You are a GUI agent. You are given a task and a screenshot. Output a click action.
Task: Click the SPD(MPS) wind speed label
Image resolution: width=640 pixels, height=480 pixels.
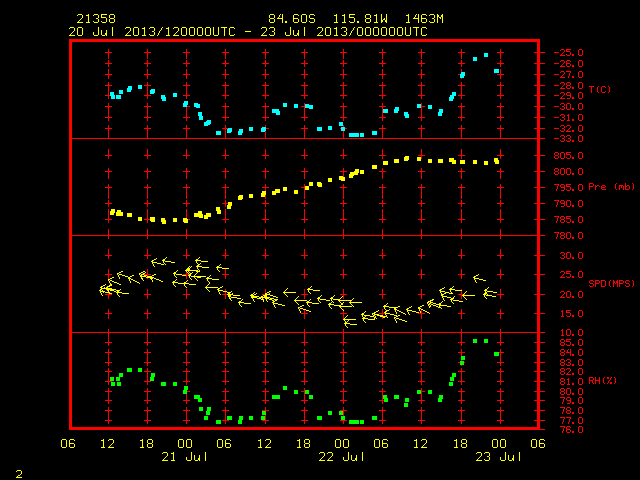coord(611,283)
